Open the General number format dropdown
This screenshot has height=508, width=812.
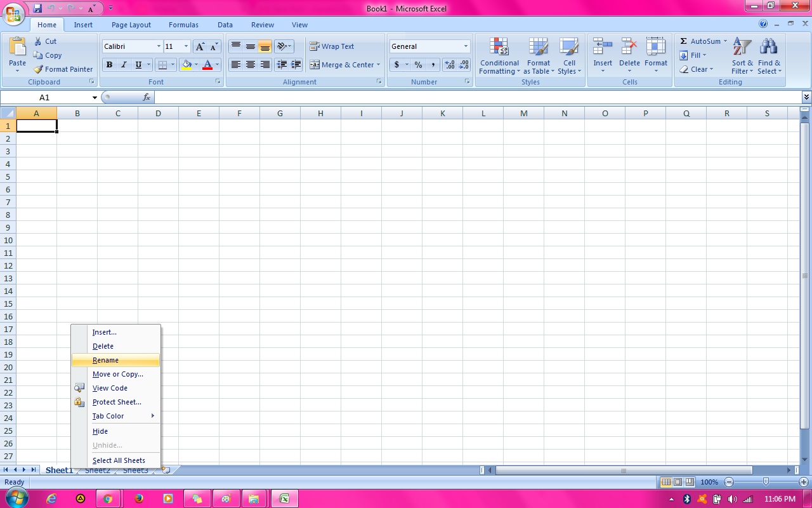(x=466, y=46)
